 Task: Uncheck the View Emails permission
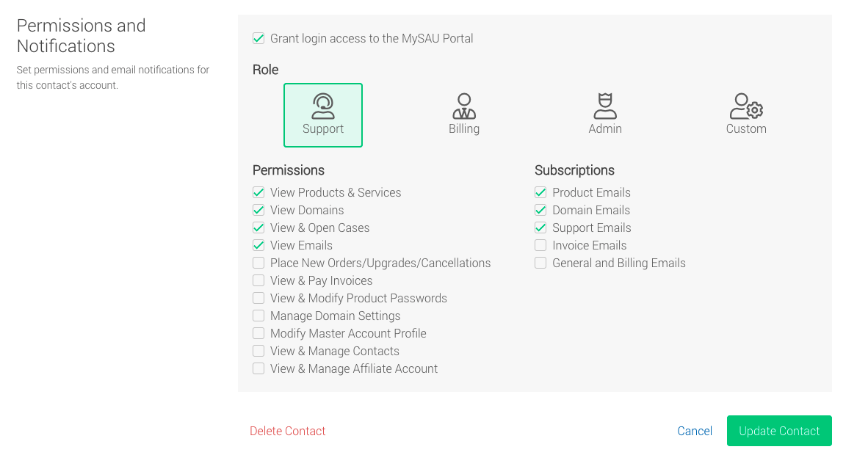258,245
